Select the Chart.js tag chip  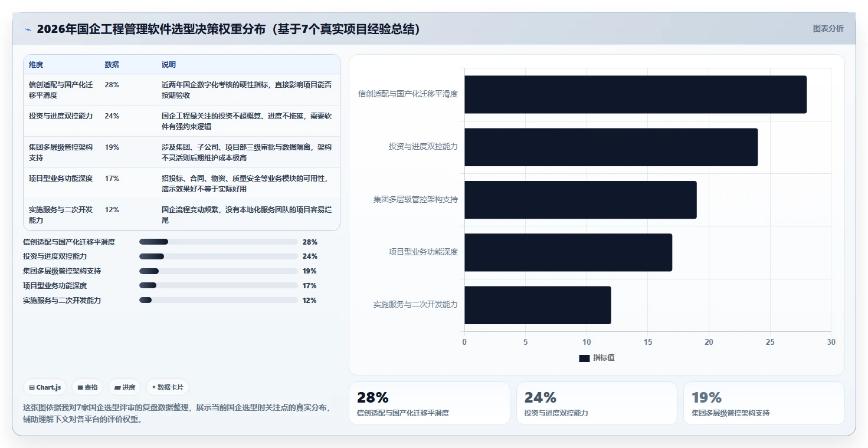[45, 387]
